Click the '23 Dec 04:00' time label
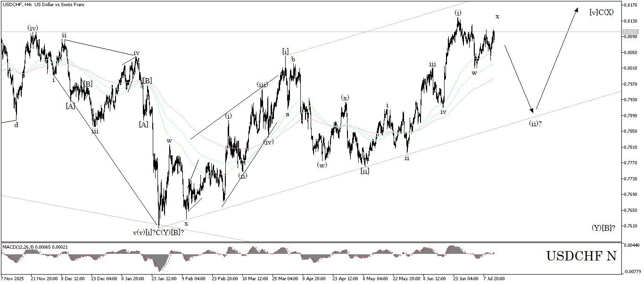The height and width of the screenshot is (284, 644). tap(104, 278)
